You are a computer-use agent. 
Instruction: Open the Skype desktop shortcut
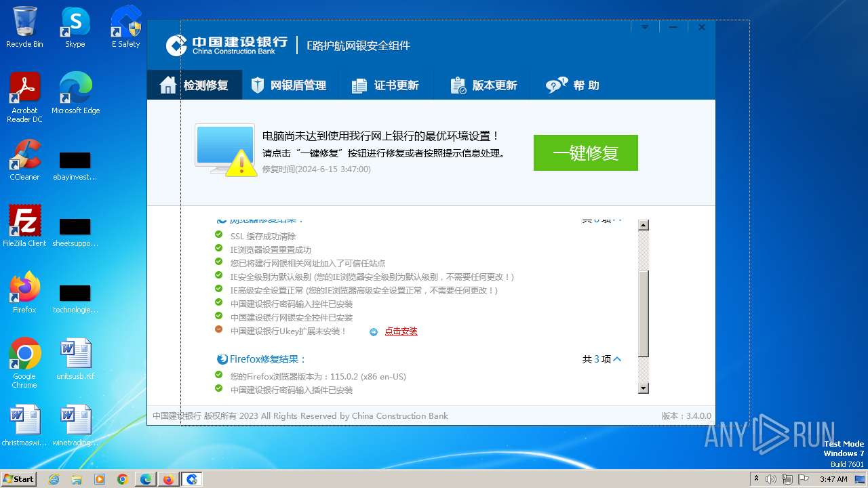click(x=75, y=27)
